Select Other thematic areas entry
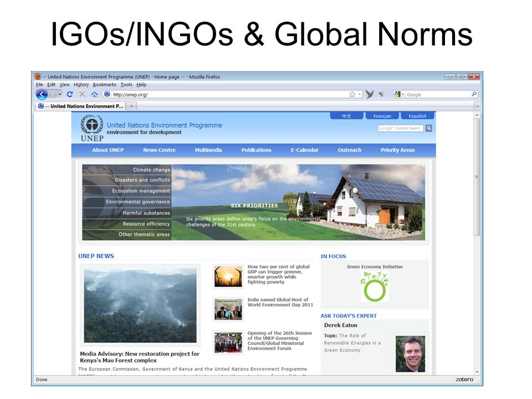Image resolution: width=532 pixels, height=399 pixels. [x=127, y=234]
